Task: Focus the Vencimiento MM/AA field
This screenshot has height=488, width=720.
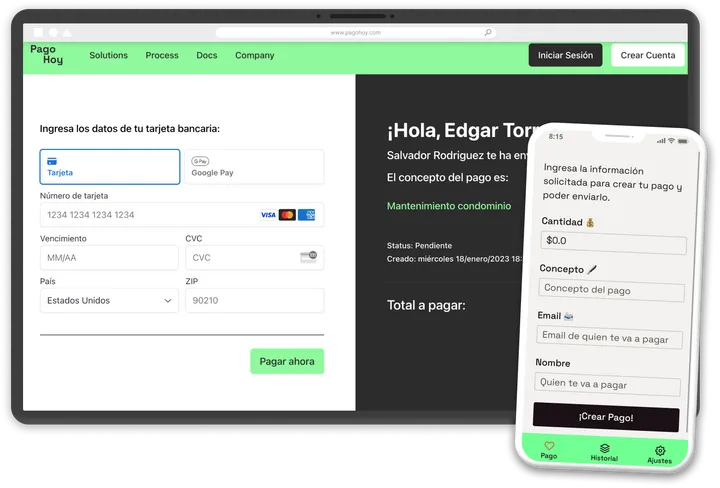Action: (x=109, y=258)
